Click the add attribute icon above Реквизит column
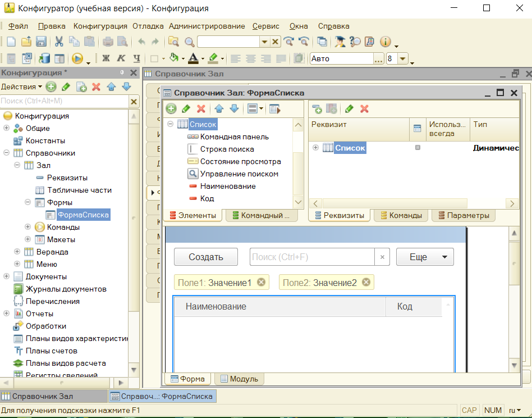 coord(317,108)
